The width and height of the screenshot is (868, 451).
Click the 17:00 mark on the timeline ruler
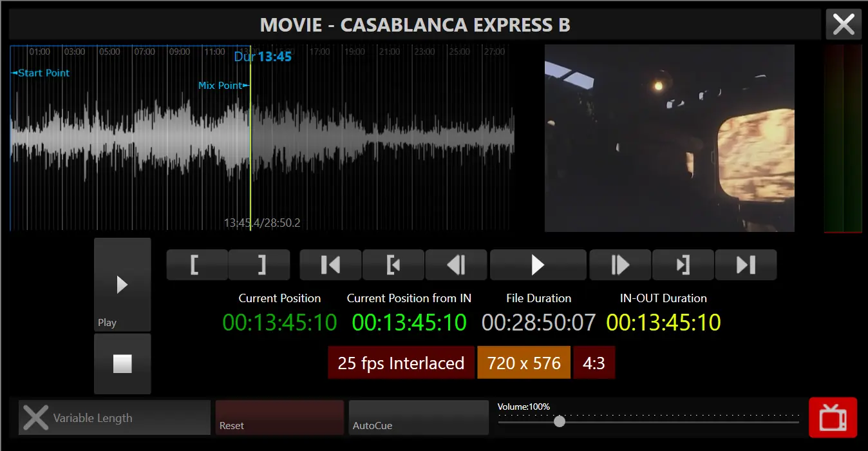(x=320, y=52)
